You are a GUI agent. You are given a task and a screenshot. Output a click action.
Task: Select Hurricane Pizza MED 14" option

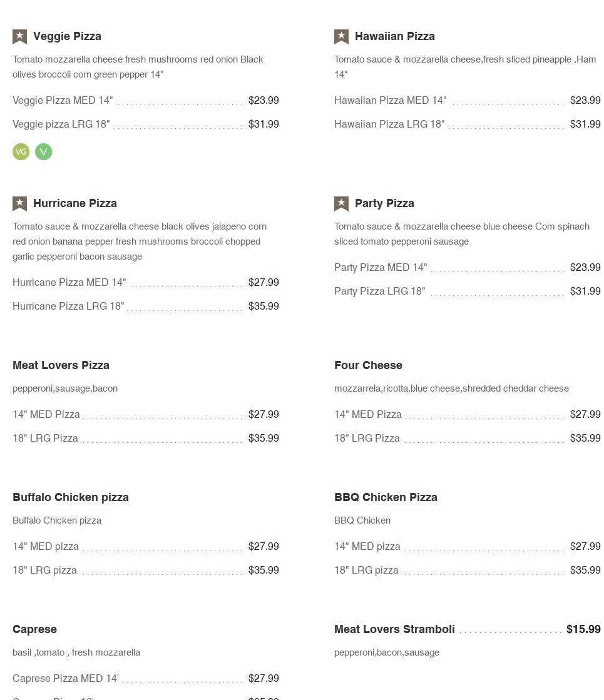click(x=69, y=283)
